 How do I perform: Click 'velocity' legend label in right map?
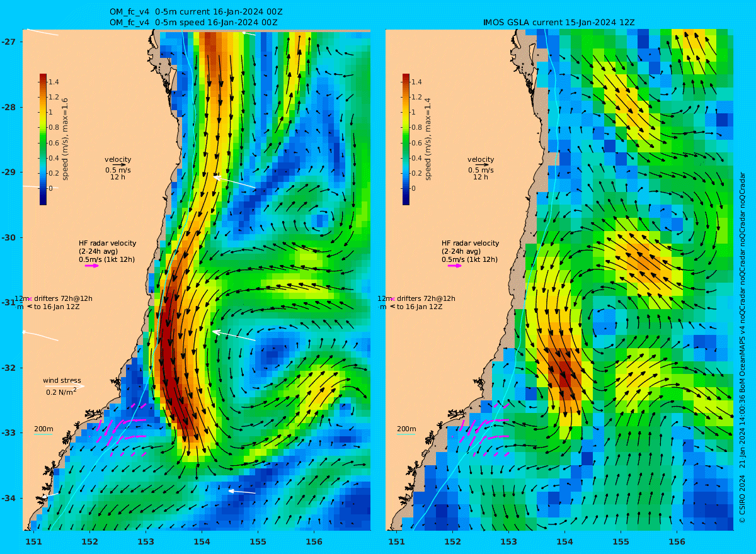(x=481, y=159)
